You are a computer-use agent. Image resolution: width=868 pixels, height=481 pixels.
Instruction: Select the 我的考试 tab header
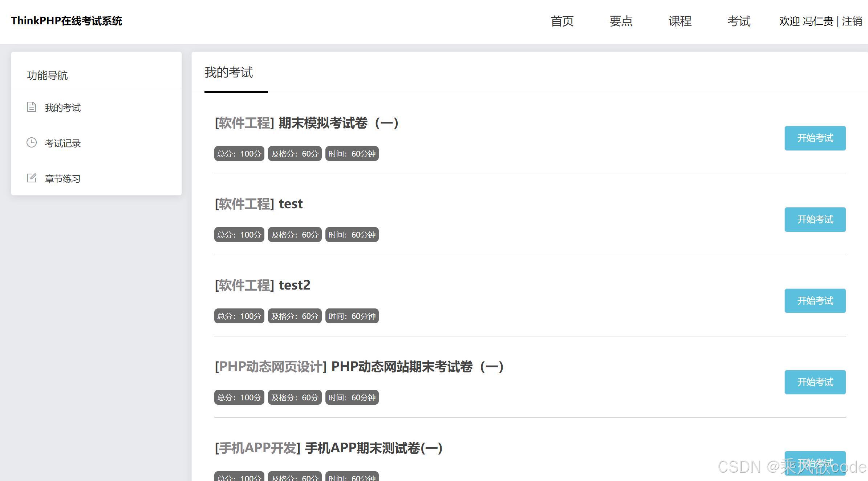[x=229, y=72]
